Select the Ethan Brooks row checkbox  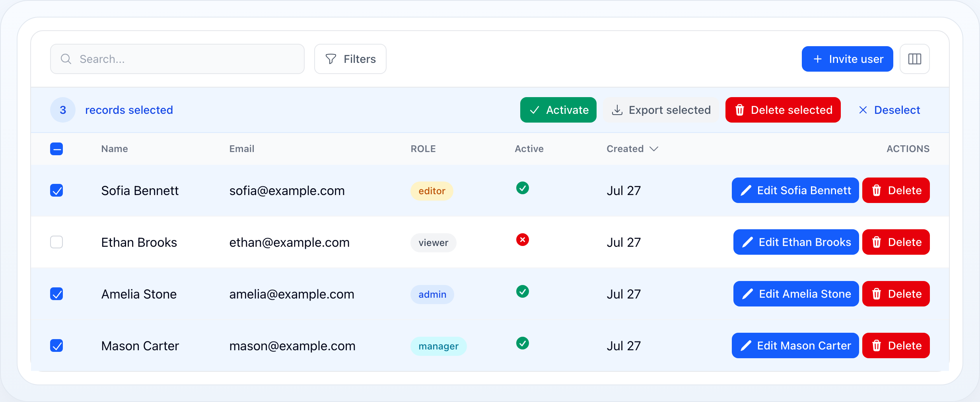click(56, 242)
